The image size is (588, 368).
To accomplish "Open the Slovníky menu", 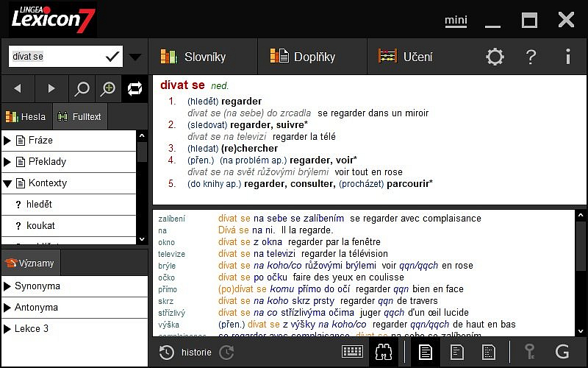I will pos(195,57).
